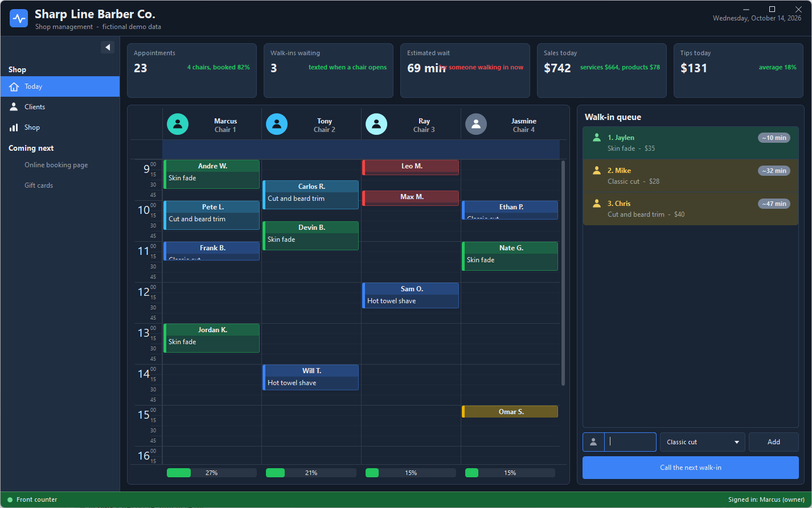The height and width of the screenshot is (508, 812).
Task: Click the person icon beside Mike in the queue
Action: click(597, 171)
